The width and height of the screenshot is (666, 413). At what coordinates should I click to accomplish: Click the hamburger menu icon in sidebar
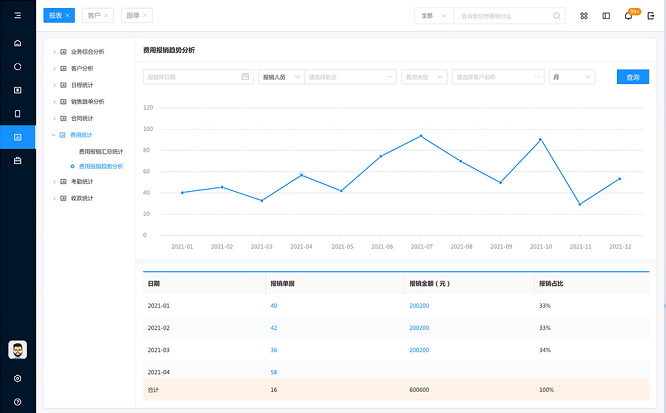(17, 16)
